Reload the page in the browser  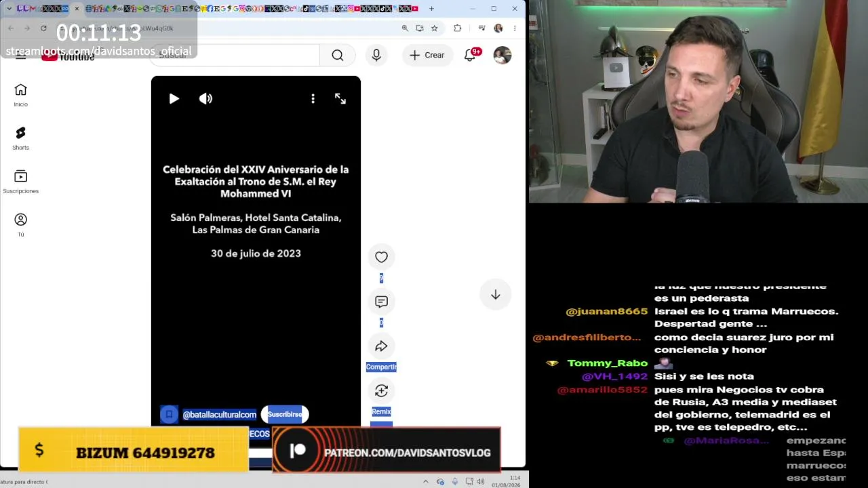point(43,28)
